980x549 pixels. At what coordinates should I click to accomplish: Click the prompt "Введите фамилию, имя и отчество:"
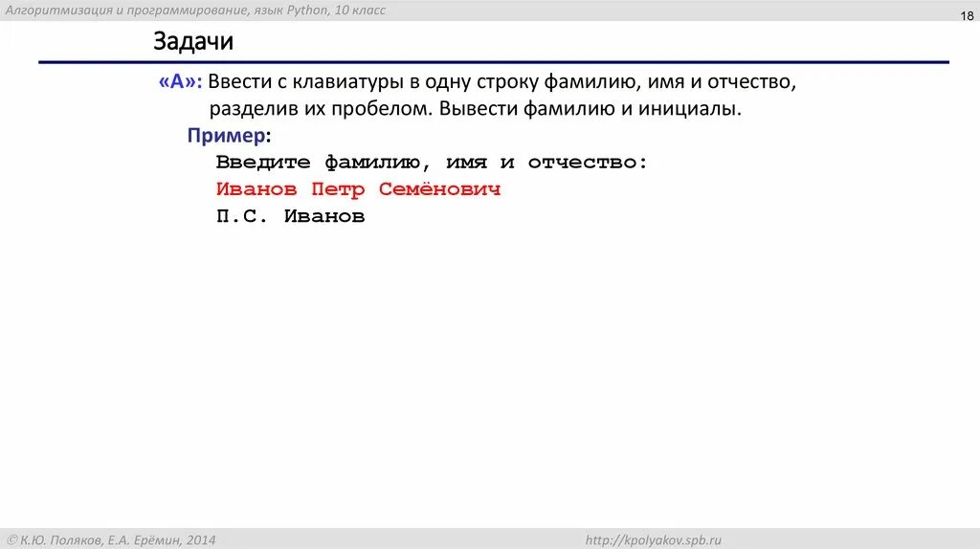[x=432, y=163]
